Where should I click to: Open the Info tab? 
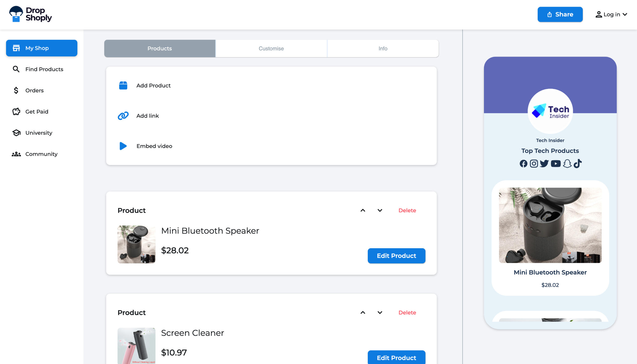tap(383, 48)
